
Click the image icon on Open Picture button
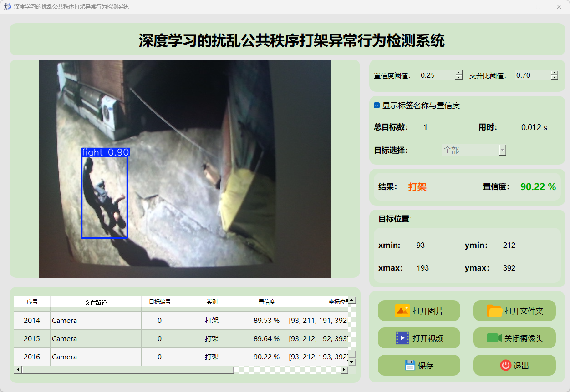pyautogui.click(x=402, y=311)
